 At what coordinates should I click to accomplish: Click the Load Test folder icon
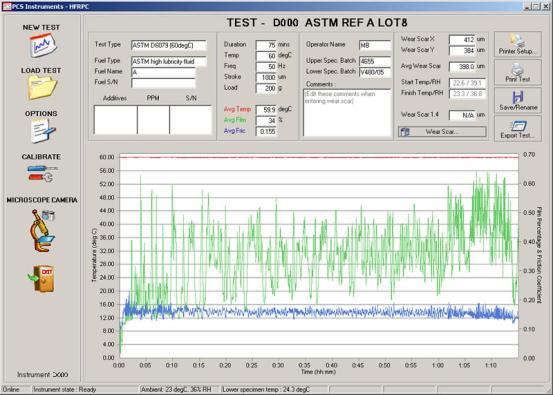click(x=42, y=87)
